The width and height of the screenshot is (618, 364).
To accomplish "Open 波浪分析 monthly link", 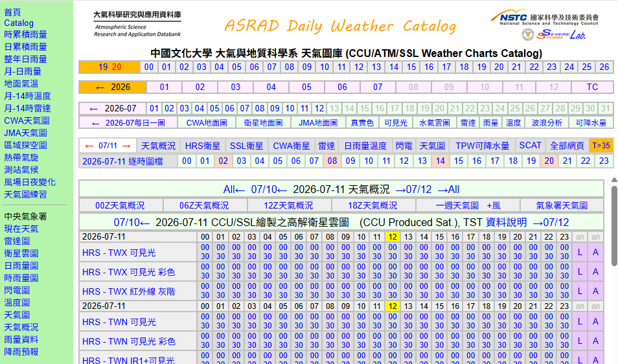I will (547, 123).
